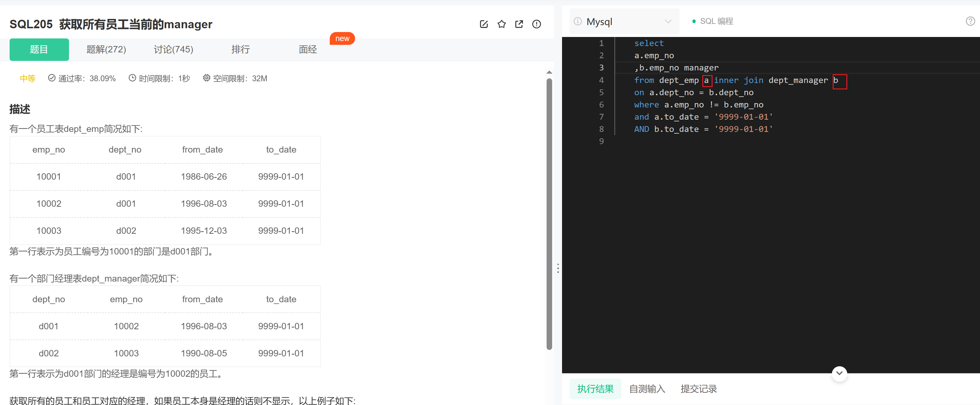
Task: Click the new badge on 面经
Action: pos(342,38)
